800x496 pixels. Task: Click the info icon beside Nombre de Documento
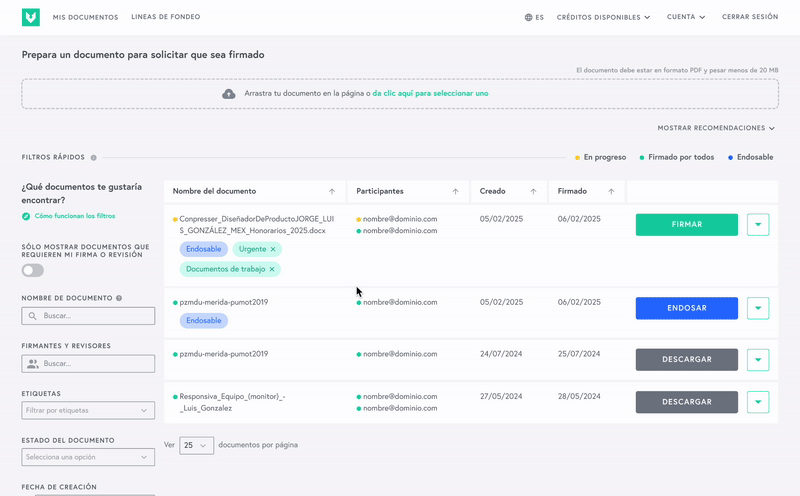pos(119,298)
